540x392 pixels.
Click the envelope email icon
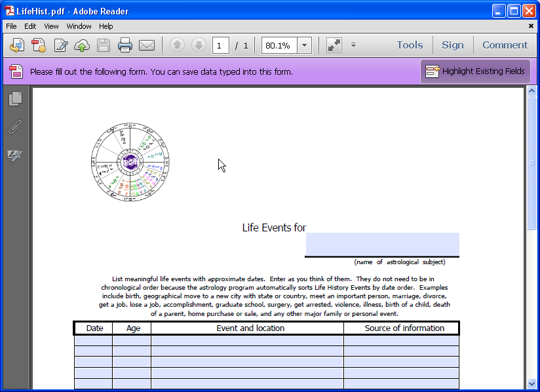coord(147,45)
